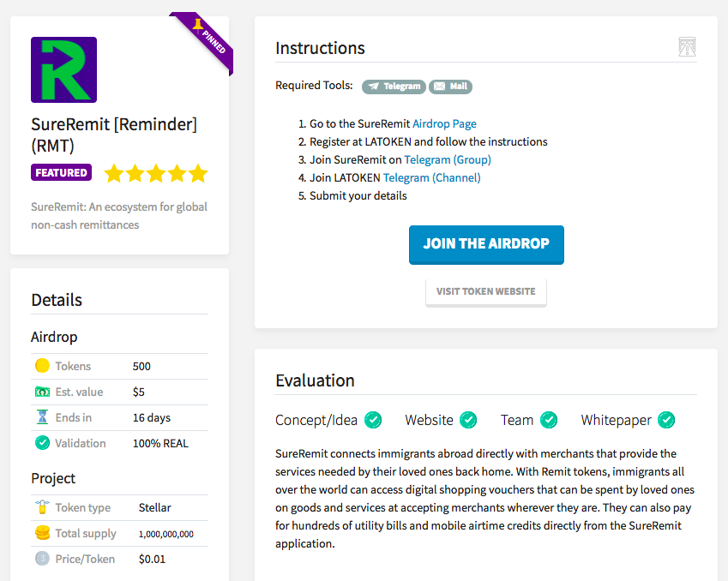Screen dimensions: 728x581
Task: Open the Telegram (Channel) link
Action: (x=431, y=177)
